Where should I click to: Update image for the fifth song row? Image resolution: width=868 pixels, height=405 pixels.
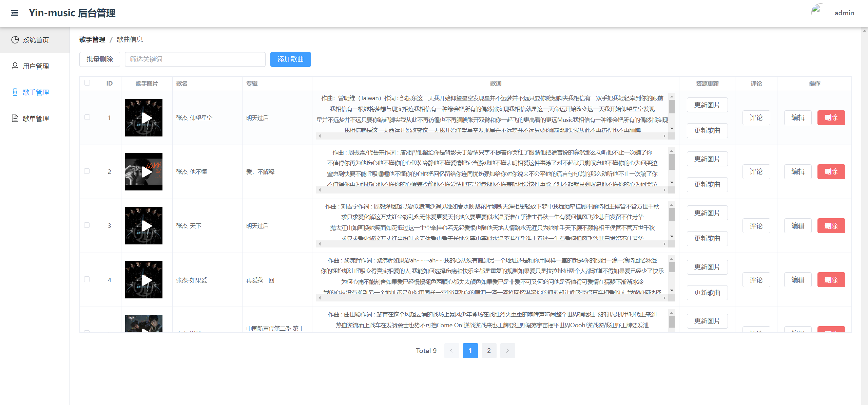tap(707, 321)
